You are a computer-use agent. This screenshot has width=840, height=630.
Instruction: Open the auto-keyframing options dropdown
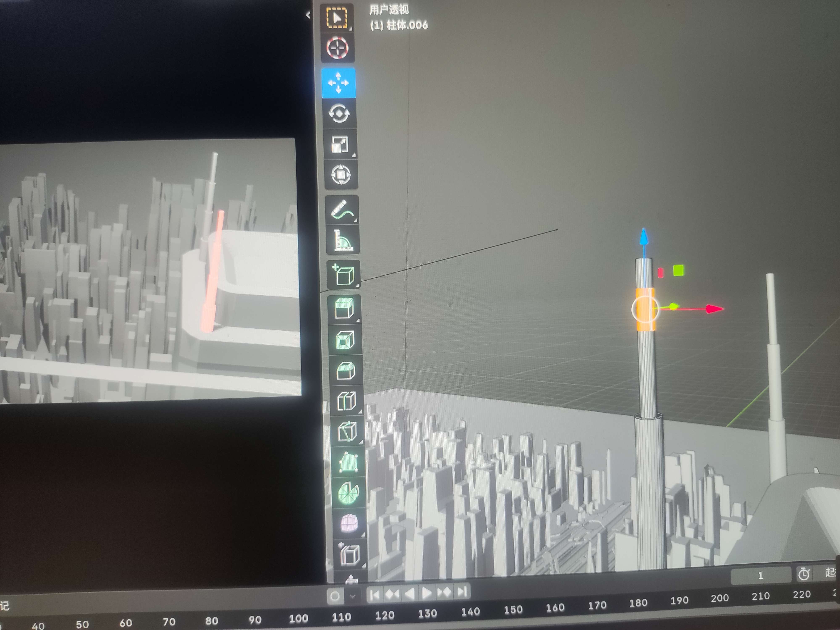coord(352,596)
